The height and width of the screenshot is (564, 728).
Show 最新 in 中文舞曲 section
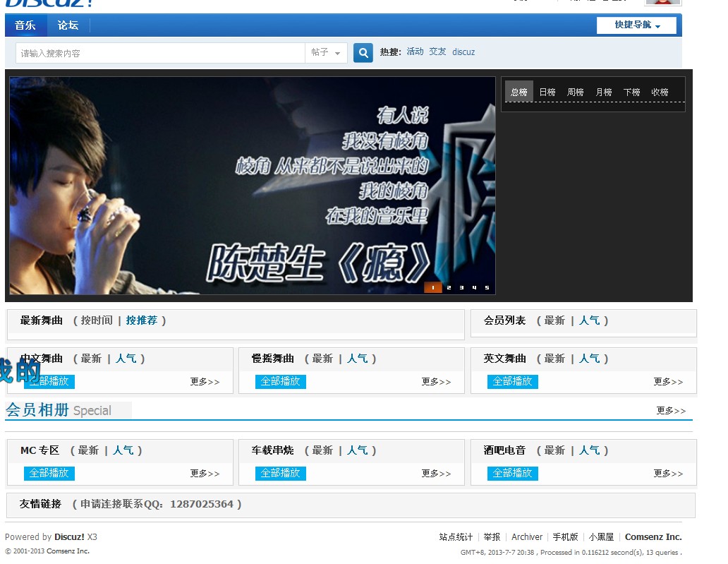[x=91, y=358]
